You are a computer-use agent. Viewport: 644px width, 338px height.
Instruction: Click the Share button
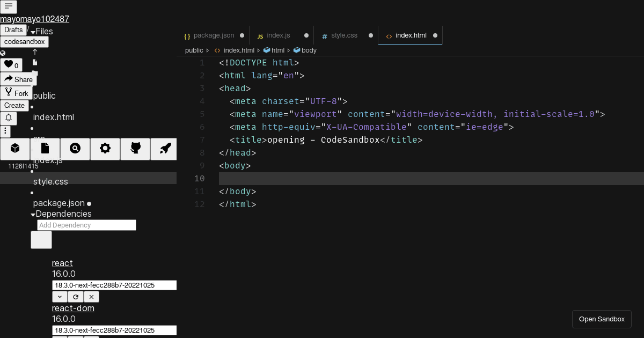(x=19, y=79)
